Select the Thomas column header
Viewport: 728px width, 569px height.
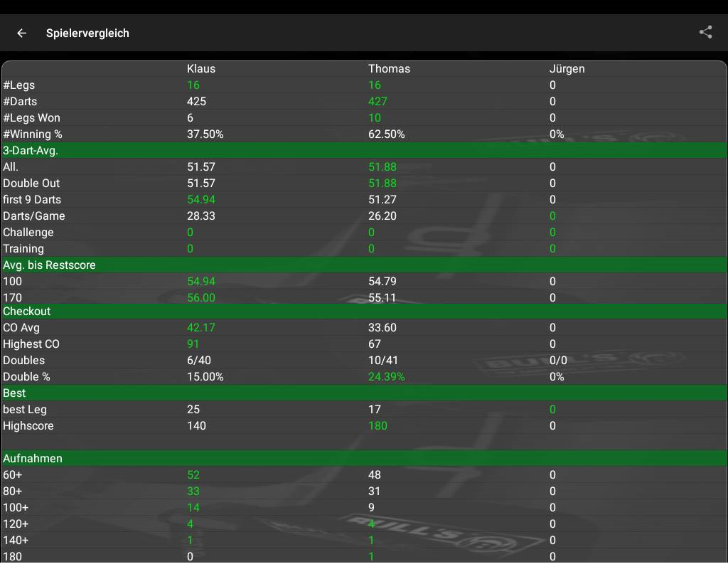pos(389,69)
